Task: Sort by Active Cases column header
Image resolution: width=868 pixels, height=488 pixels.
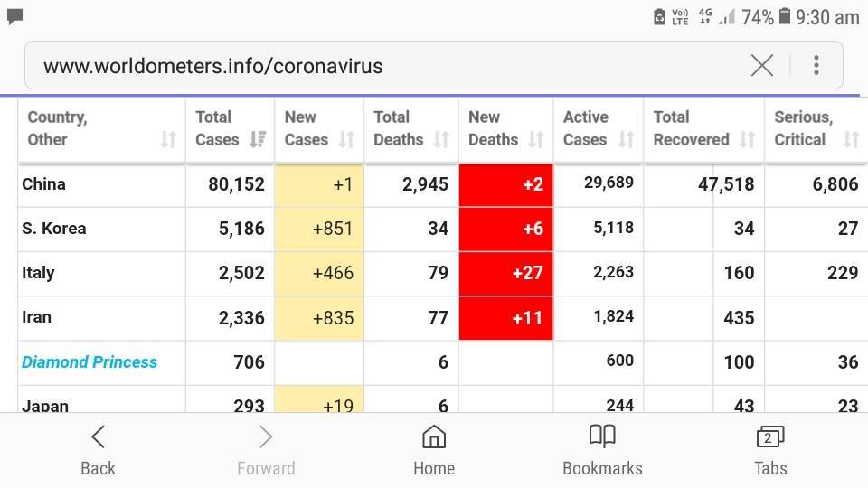Action: [626, 139]
